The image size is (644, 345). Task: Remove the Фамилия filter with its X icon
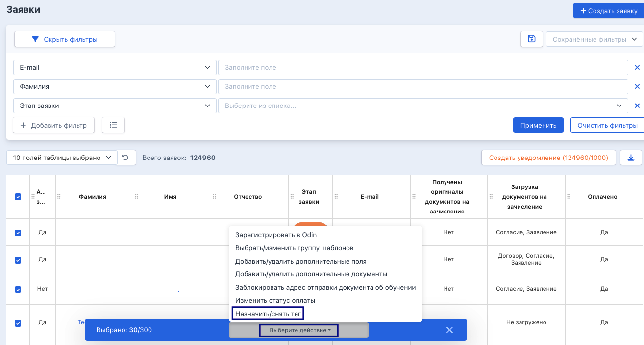(x=637, y=86)
